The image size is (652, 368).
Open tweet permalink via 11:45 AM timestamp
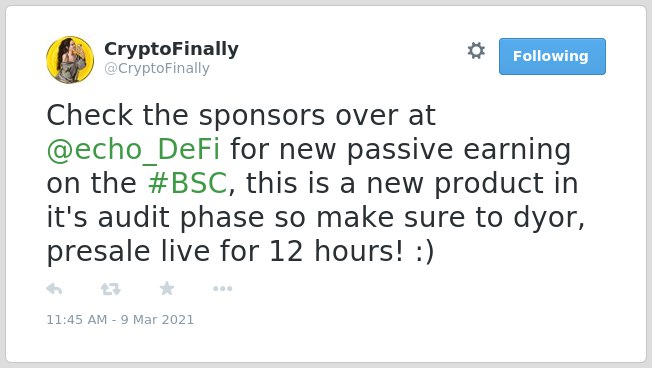click(x=77, y=319)
